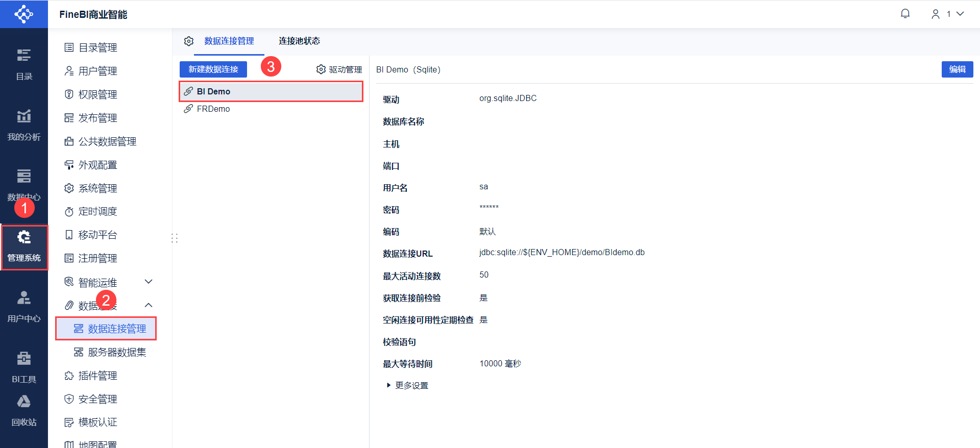Click the 编辑 button

[x=957, y=69]
